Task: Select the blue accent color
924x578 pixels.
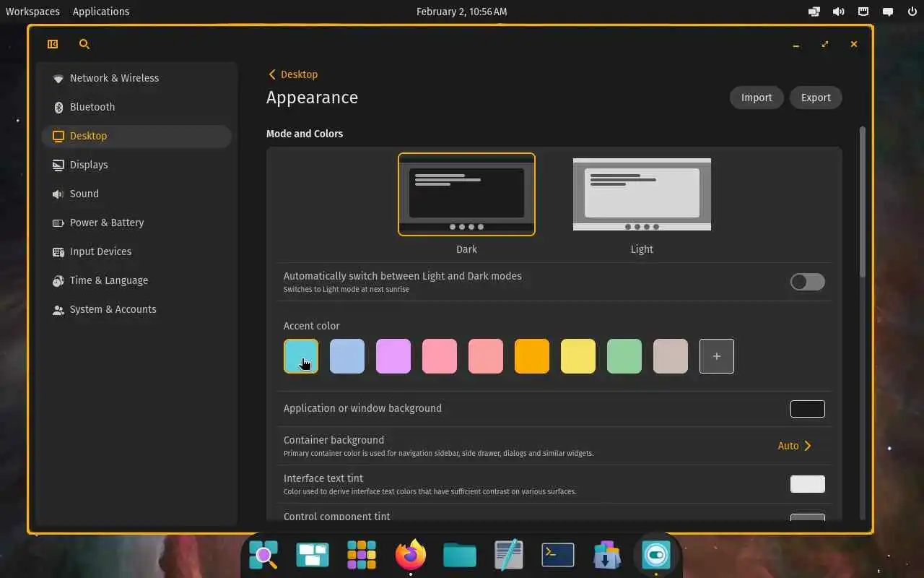Action: [347, 356]
